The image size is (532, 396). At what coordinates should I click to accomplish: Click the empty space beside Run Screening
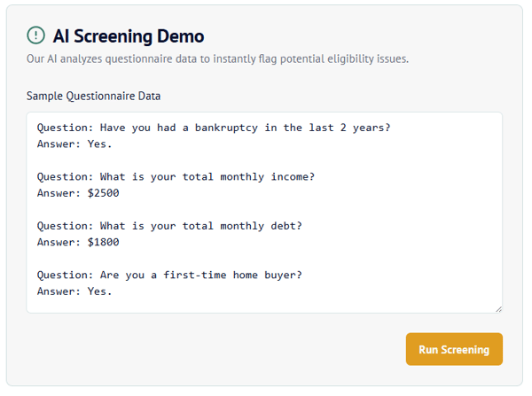pos(215,349)
